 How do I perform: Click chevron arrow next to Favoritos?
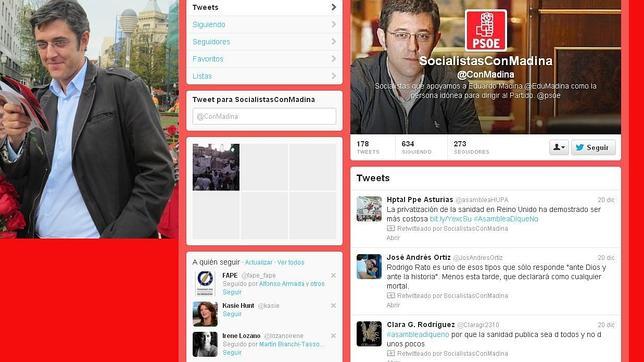[x=334, y=59]
